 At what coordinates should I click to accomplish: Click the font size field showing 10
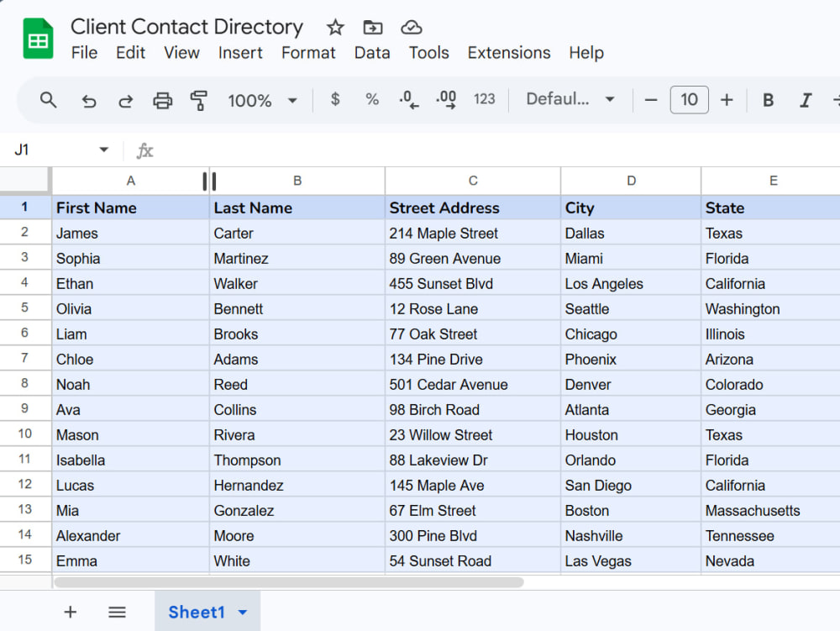click(689, 100)
